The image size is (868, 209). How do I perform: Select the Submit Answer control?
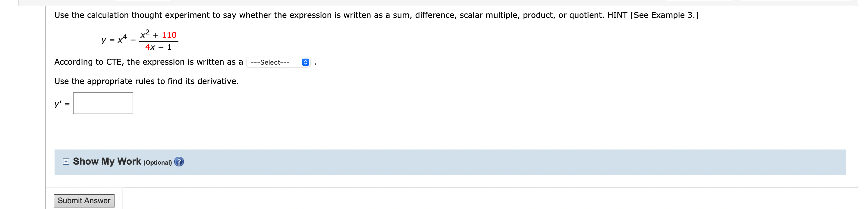click(x=84, y=200)
